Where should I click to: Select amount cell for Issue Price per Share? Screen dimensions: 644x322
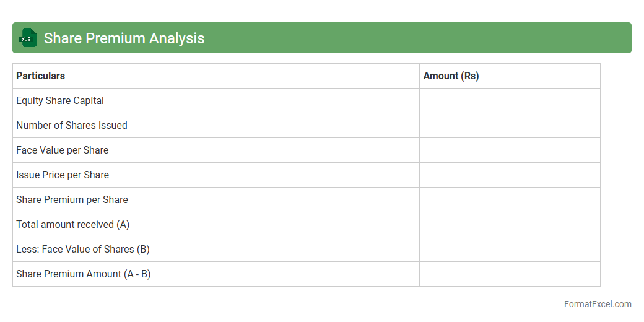[x=510, y=175]
